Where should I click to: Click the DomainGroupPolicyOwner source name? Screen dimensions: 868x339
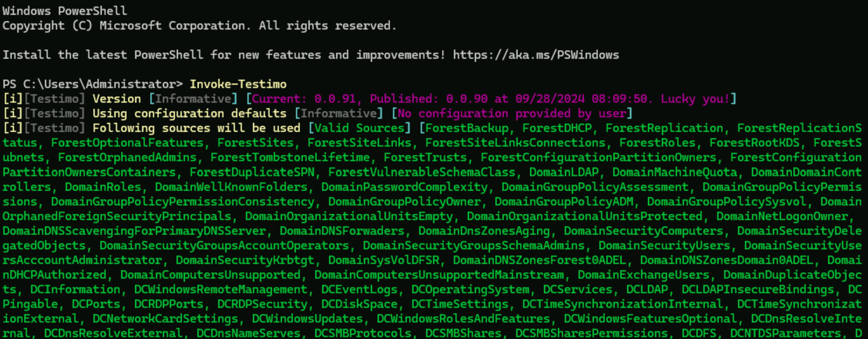pos(404,202)
